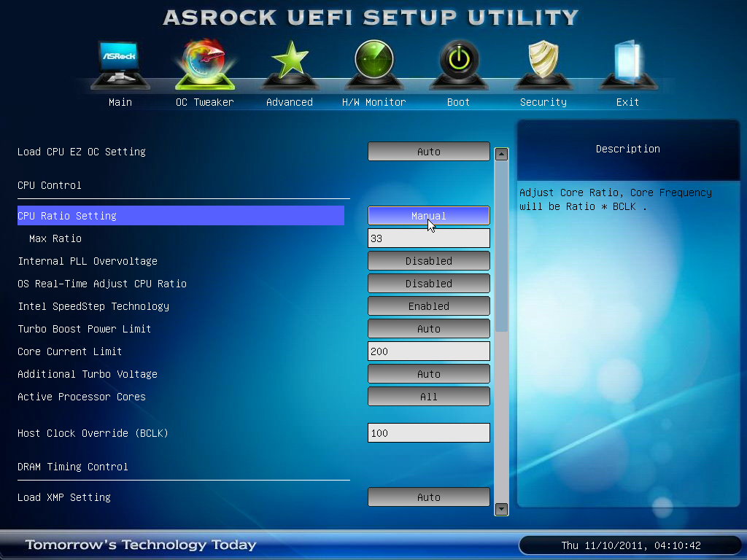Open Active Processor Cores All dropdown
Screen dimensions: 747x560
429,397
